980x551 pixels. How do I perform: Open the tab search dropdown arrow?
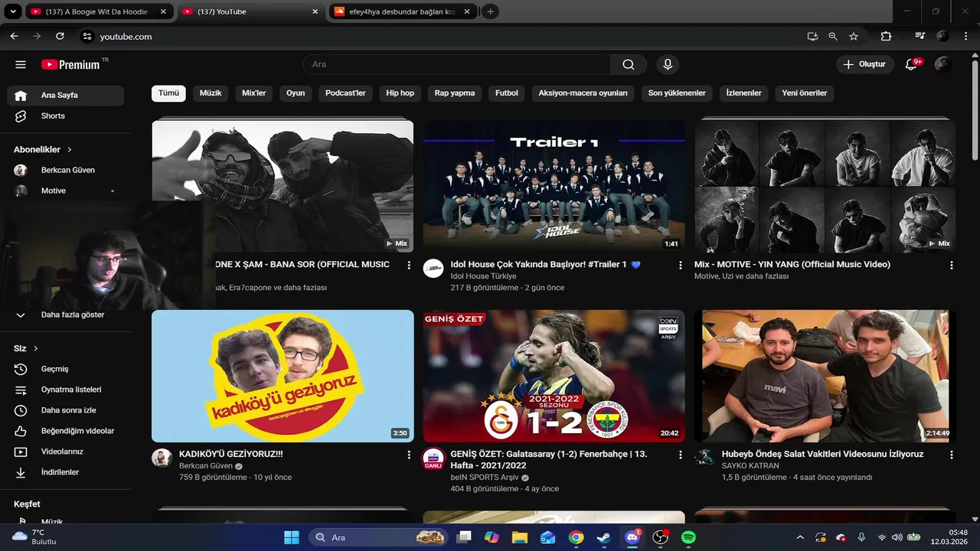click(x=12, y=11)
